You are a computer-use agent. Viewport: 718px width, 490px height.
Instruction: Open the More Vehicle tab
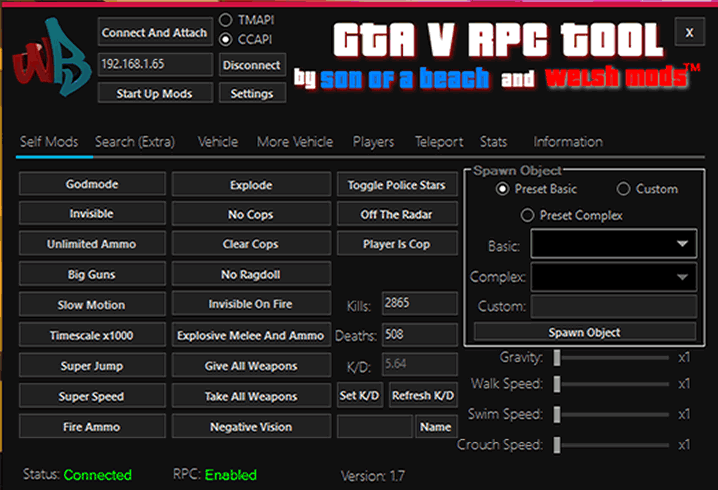coord(295,142)
